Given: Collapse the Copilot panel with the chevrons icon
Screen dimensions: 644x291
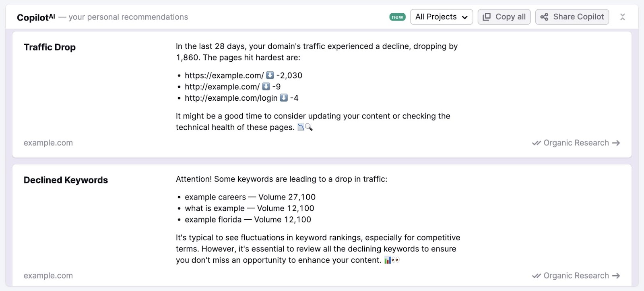Looking at the screenshot, I should pos(622,17).
